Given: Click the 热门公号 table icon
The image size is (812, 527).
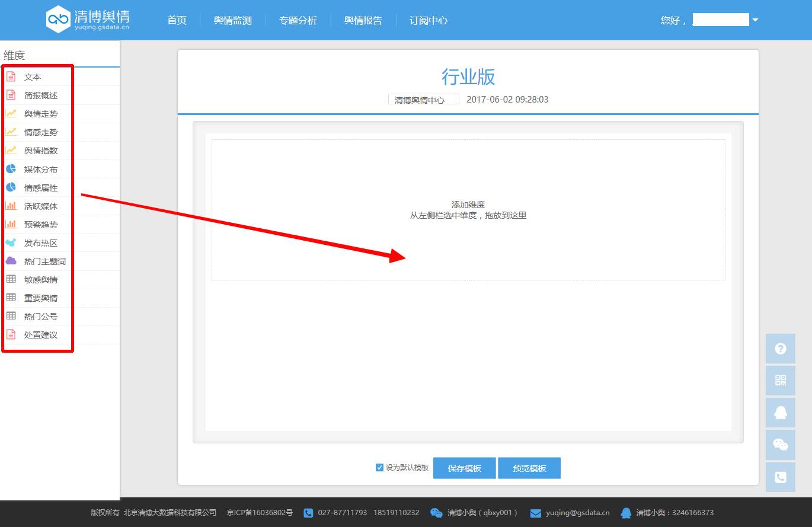Looking at the screenshot, I should pos(11,316).
